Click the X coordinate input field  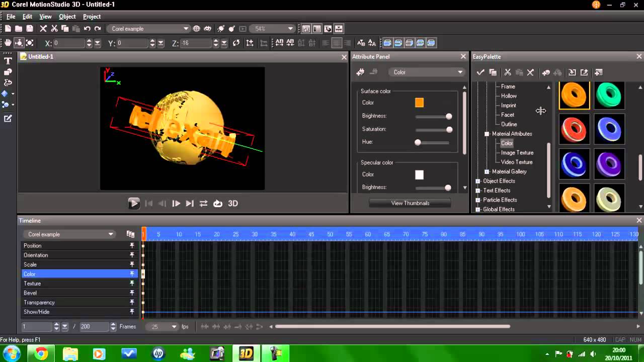click(68, 43)
